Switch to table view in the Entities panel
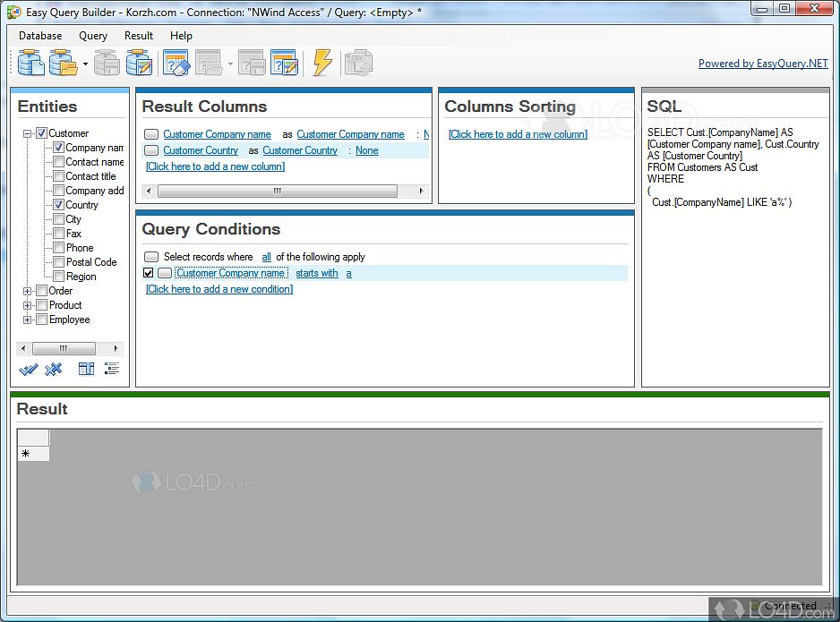 (86, 368)
